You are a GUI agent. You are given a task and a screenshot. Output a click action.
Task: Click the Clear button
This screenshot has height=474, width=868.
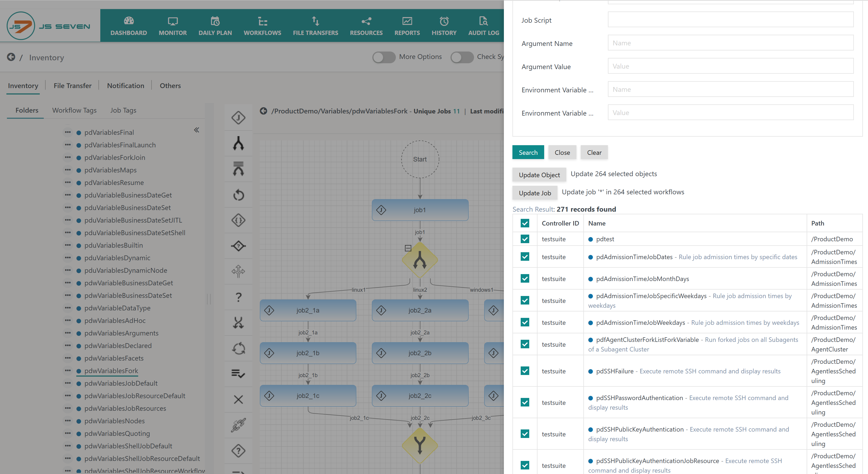tap(594, 152)
